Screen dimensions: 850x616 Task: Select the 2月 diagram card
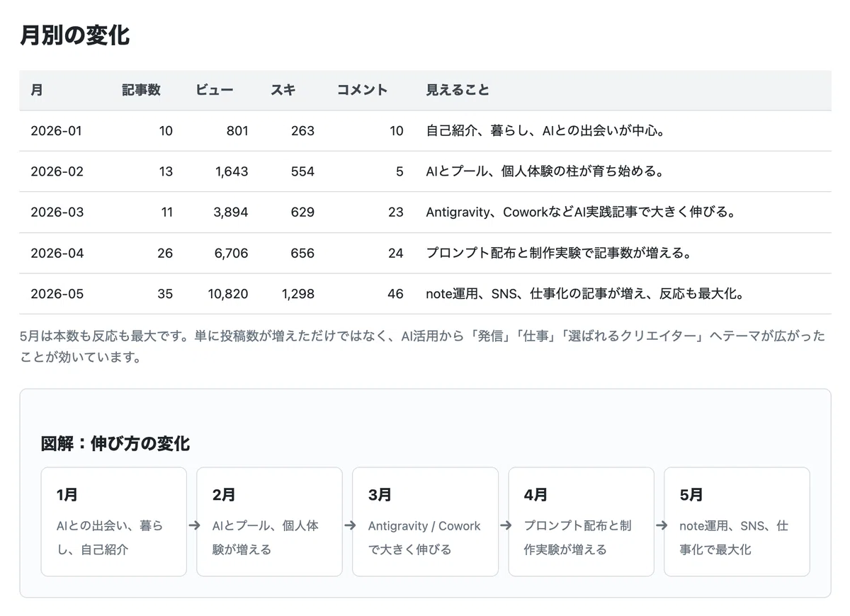[x=270, y=522]
